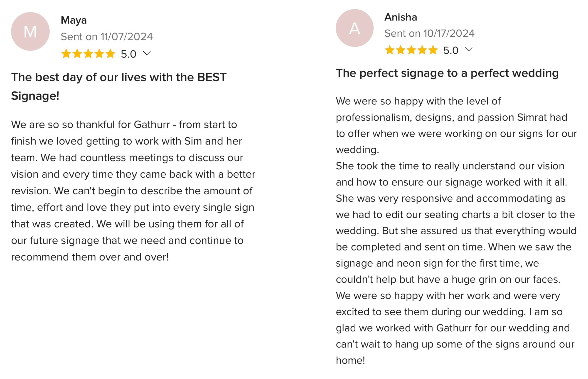This screenshot has height=379, width=588.
Task: Click the third star in Anisha's rating
Action: (411, 50)
